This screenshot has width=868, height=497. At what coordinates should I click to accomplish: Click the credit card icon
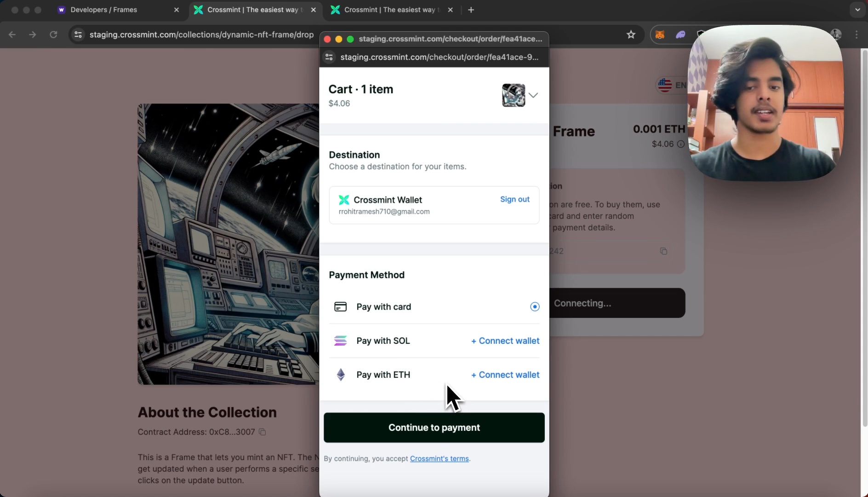click(x=340, y=306)
